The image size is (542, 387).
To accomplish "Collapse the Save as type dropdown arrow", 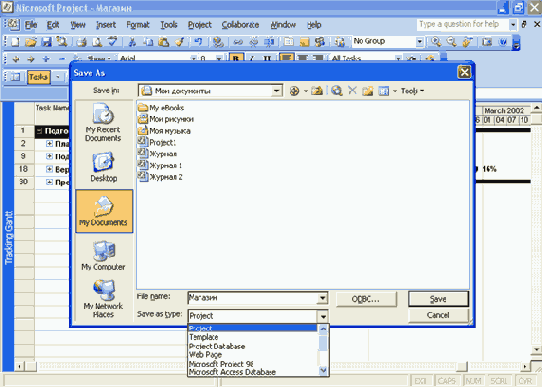I will click(323, 316).
